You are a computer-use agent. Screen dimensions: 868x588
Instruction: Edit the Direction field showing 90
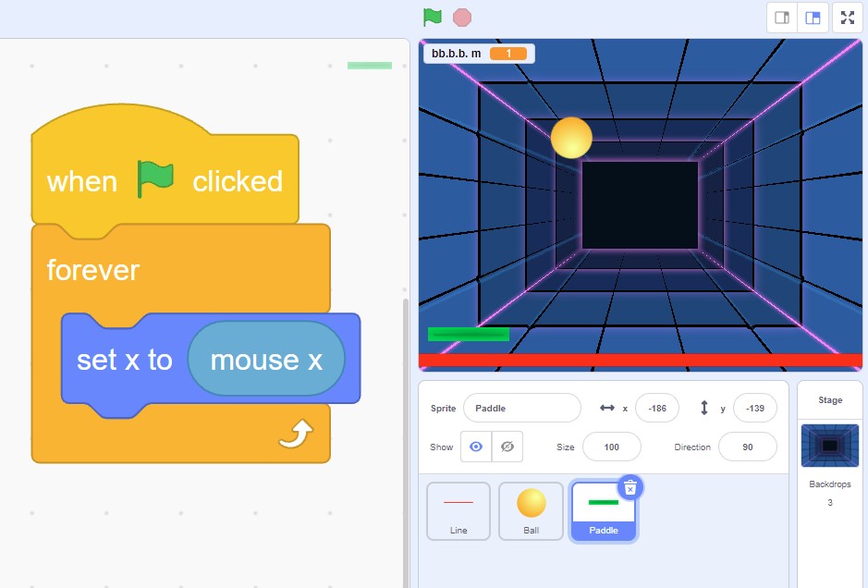point(747,447)
